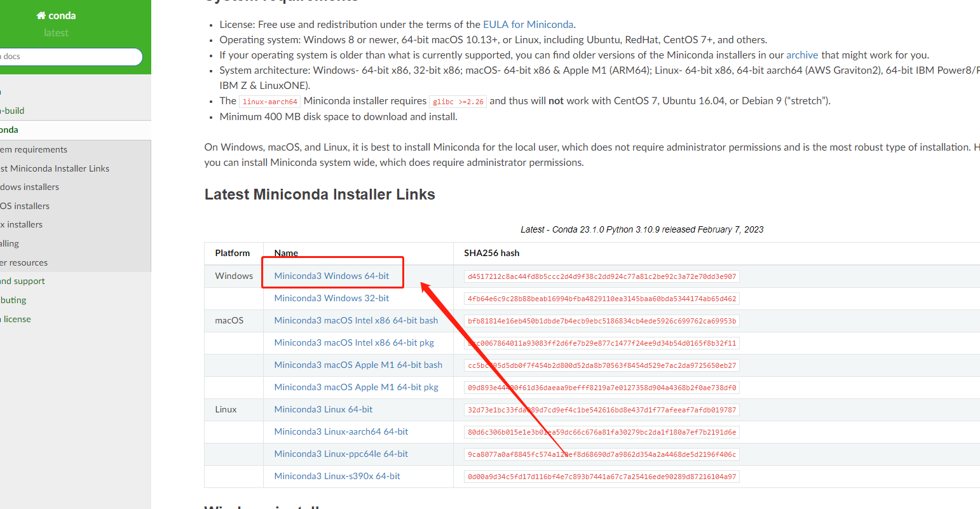This screenshot has height=509, width=980.
Task: Click the Linux-s390x hash starting 0d00a9d3
Action: click(602, 477)
